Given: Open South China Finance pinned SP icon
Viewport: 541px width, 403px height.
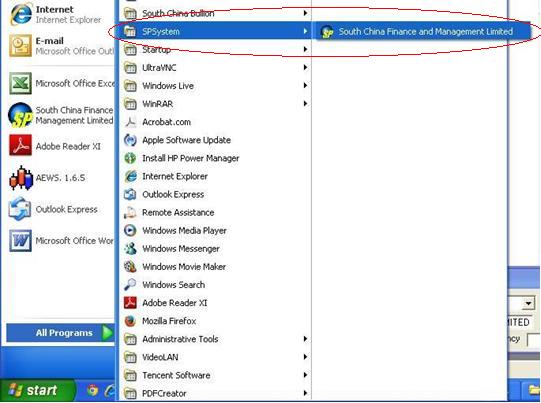Looking at the screenshot, I should coord(20,115).
